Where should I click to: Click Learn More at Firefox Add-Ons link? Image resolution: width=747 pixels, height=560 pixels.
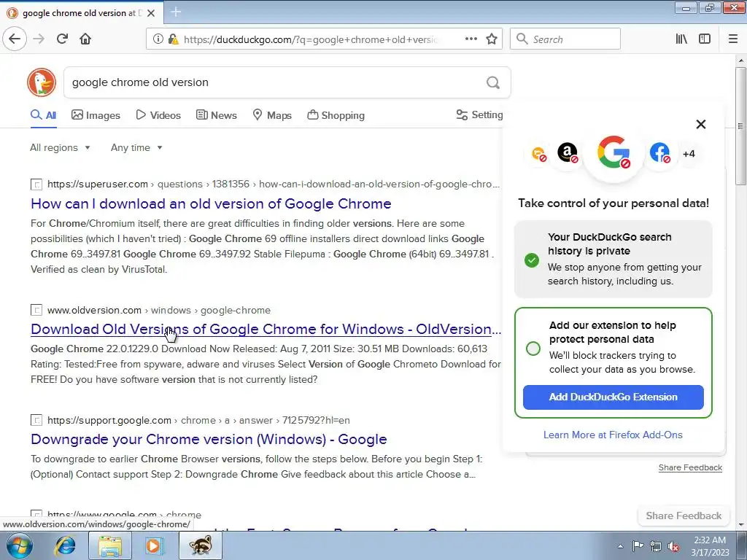pos(613,435)
